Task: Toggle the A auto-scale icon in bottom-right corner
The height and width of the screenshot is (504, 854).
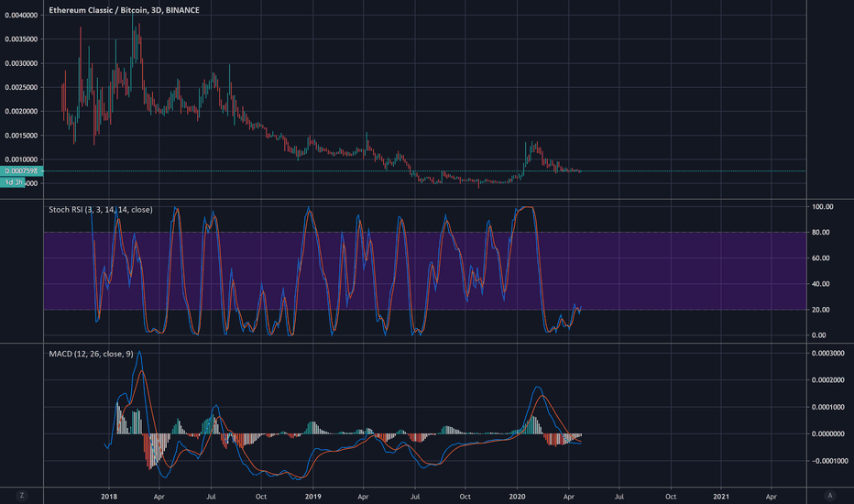Action: (830, 495)
